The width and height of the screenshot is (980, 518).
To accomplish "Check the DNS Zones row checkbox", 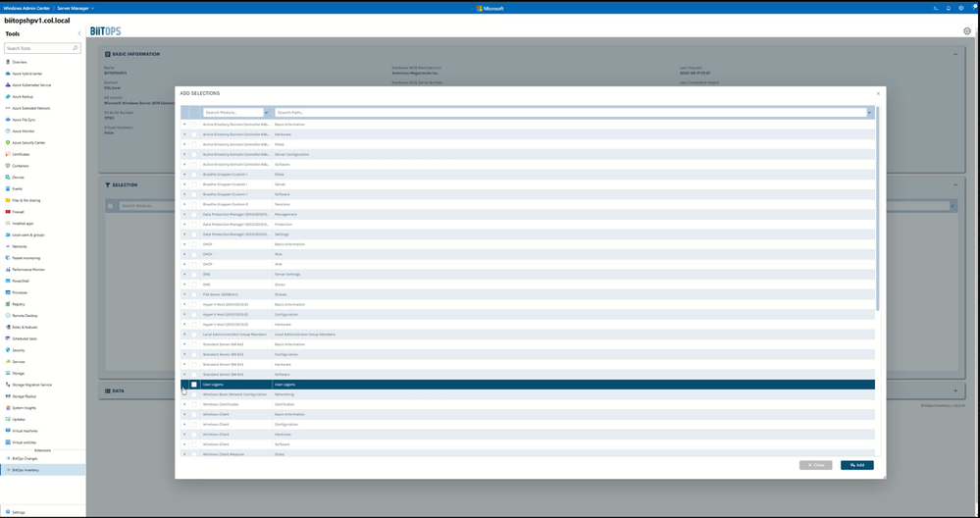I will coord(194,285).
